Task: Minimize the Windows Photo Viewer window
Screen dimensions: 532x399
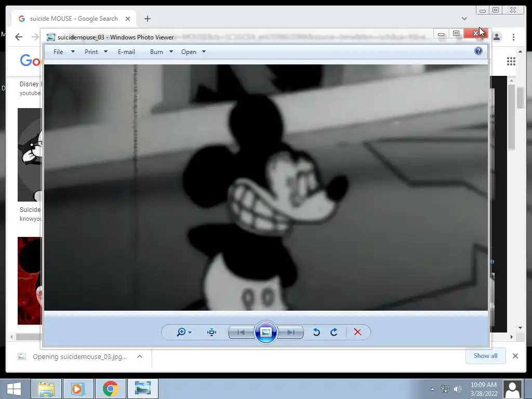Action: (441, 33)
